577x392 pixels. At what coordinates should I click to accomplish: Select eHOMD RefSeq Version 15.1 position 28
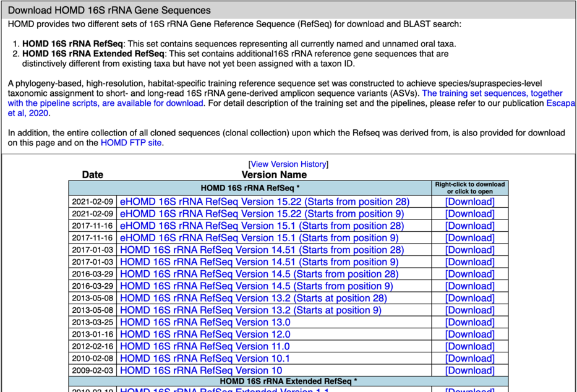click(262, 226)
